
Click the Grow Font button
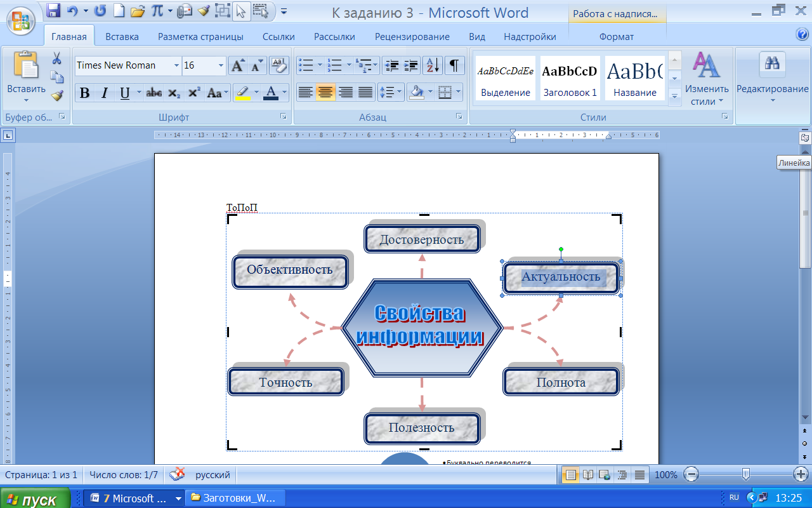click(237, 65)
